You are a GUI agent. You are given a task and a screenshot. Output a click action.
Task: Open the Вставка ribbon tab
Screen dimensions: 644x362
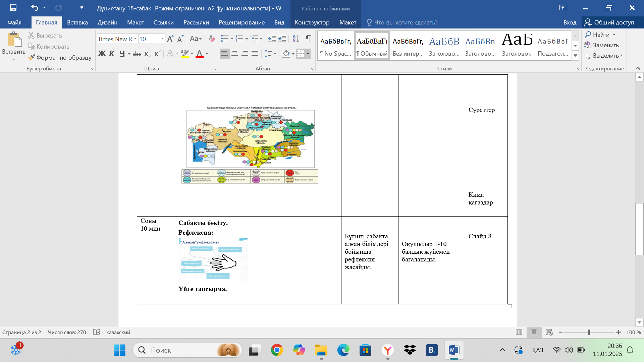(x=77, y=22)
